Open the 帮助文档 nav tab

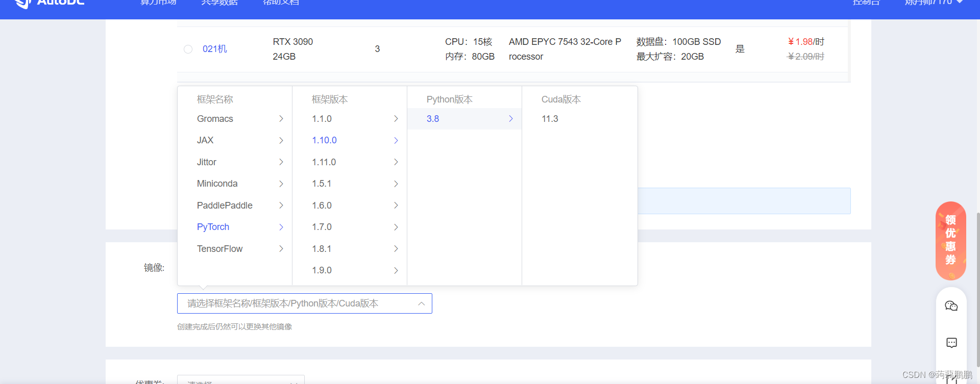point(281,3)
